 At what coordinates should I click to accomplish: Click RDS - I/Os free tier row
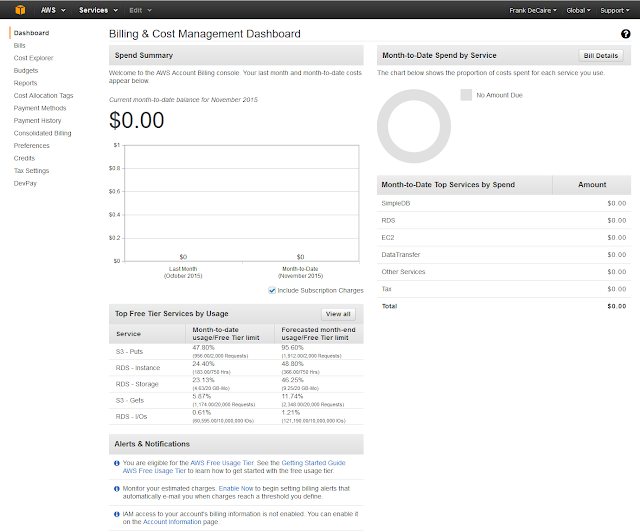pyautogui.click(x=236, y=417)
